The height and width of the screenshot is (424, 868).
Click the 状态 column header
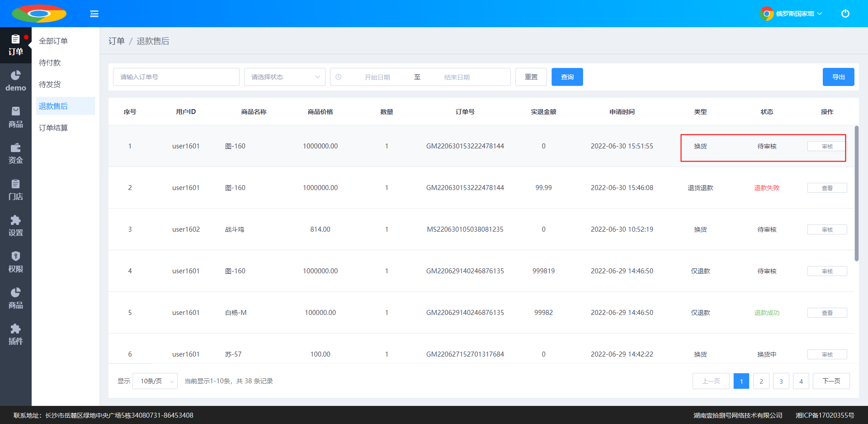767,112
